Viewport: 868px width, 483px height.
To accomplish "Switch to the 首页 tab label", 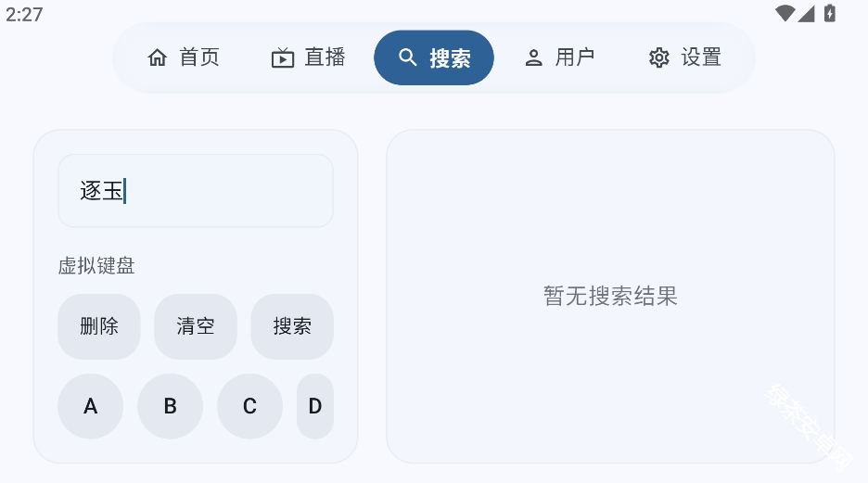I will tap(199, 57).
